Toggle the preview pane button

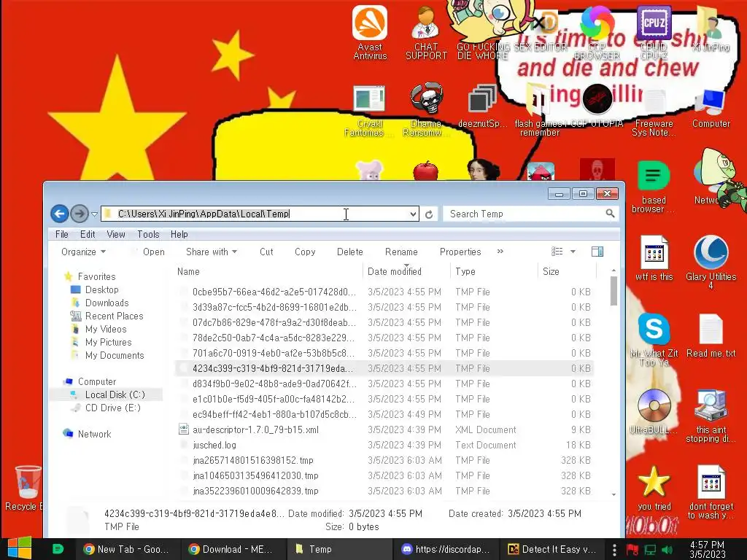[597, 252]
